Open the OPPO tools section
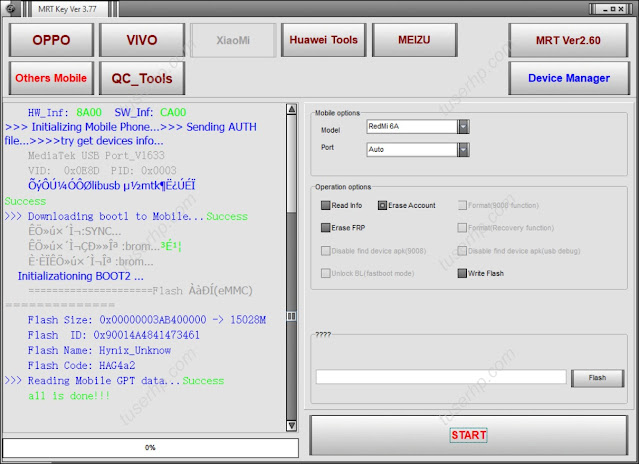This screenshot has width=639, height=464. point(51,40)
